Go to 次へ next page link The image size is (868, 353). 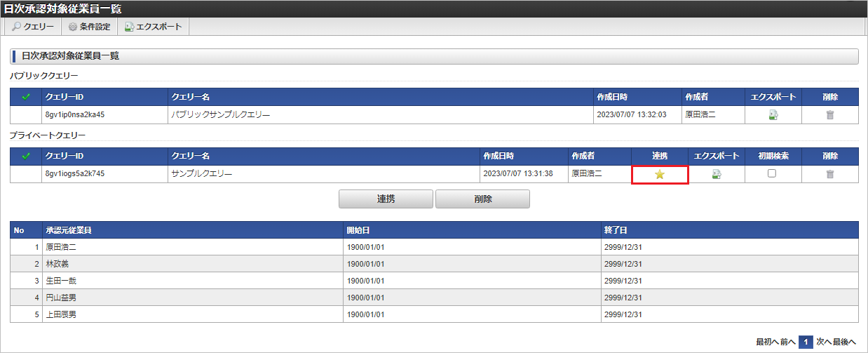point(824,342)
